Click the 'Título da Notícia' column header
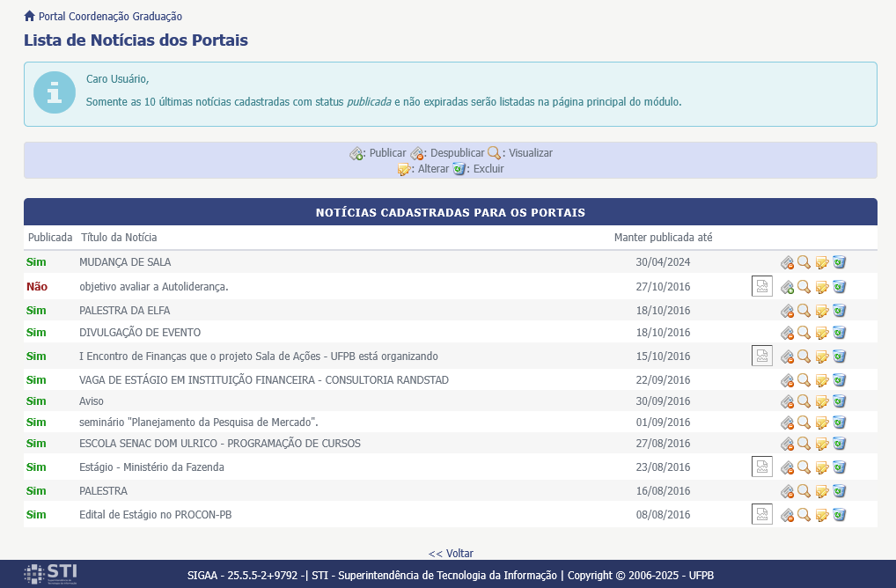 click(x=119, y=237)
